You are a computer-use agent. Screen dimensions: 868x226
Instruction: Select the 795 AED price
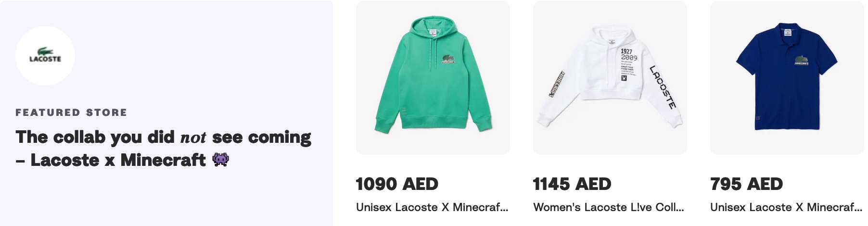746,184
